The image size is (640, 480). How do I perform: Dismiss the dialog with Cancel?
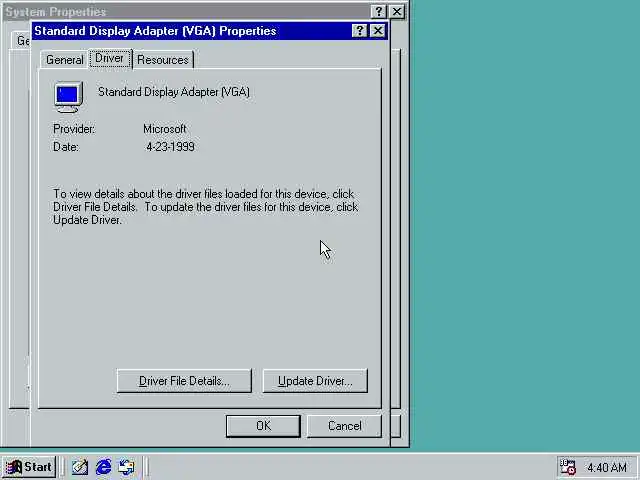344,426
